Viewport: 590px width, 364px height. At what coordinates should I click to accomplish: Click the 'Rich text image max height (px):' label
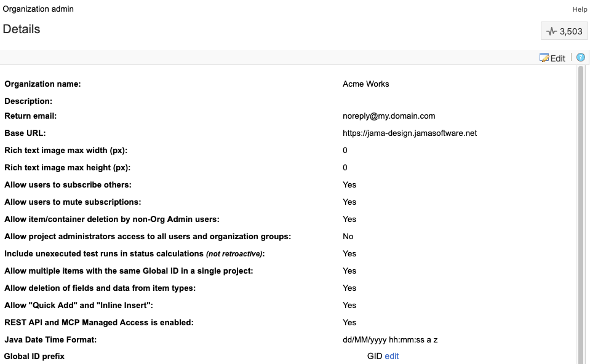[67, 168]
